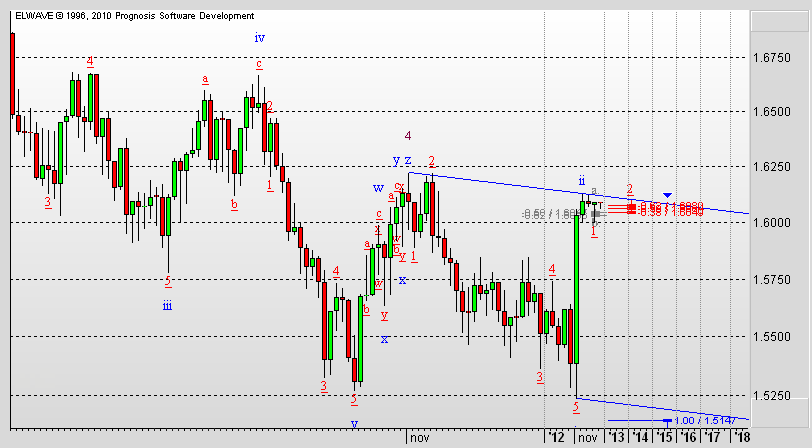Click the '12 label on time axis
Screen dimensions: 812x448
555,437
